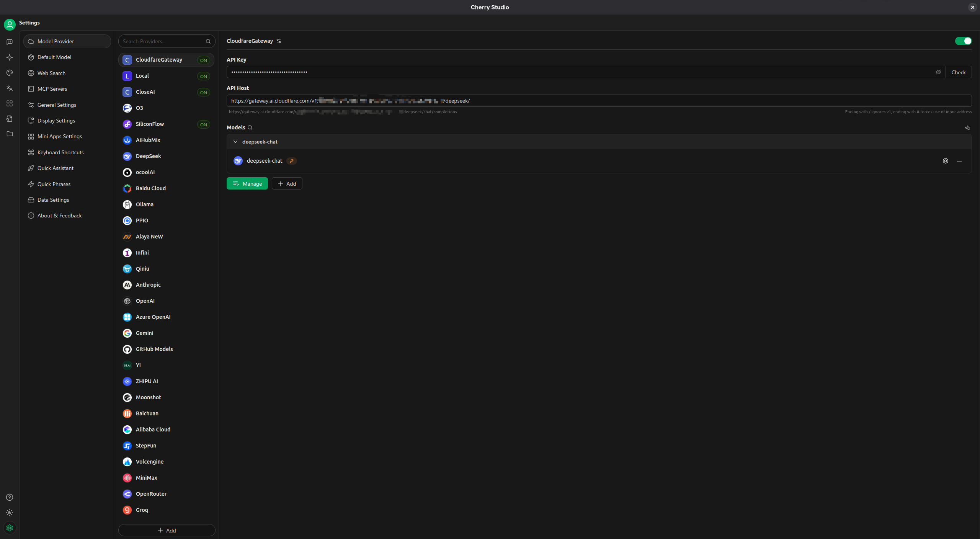
Task: Open Keyboard Shortcuts settings
Action: click(x=67, y=152)
